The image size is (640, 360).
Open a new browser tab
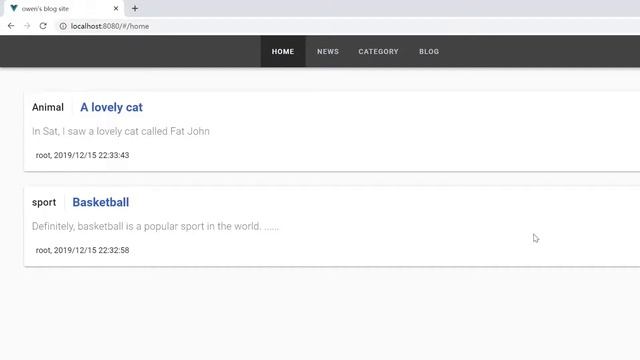(x=135, y=8)
